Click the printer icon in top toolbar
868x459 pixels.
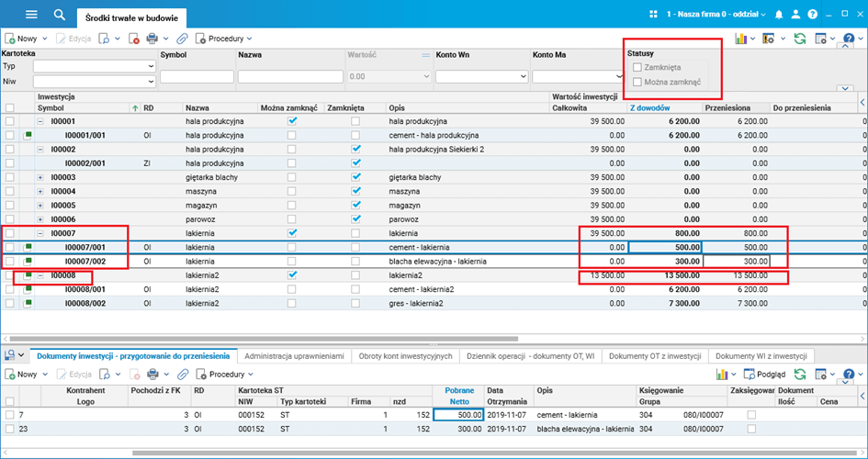pyautogui.click(x=152, y=39)
